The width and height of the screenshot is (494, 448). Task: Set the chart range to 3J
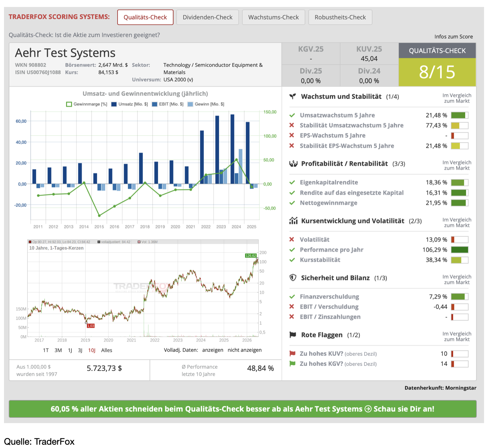pos(80,350)
